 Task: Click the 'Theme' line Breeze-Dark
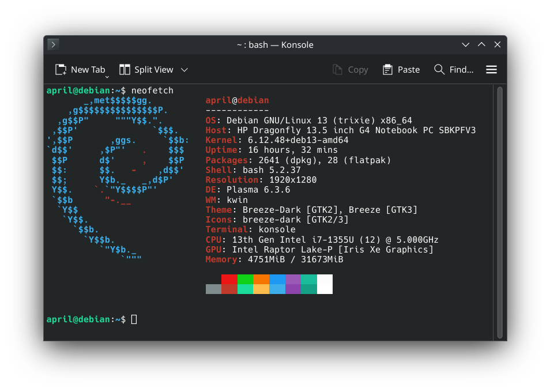(x=311, y=210)
